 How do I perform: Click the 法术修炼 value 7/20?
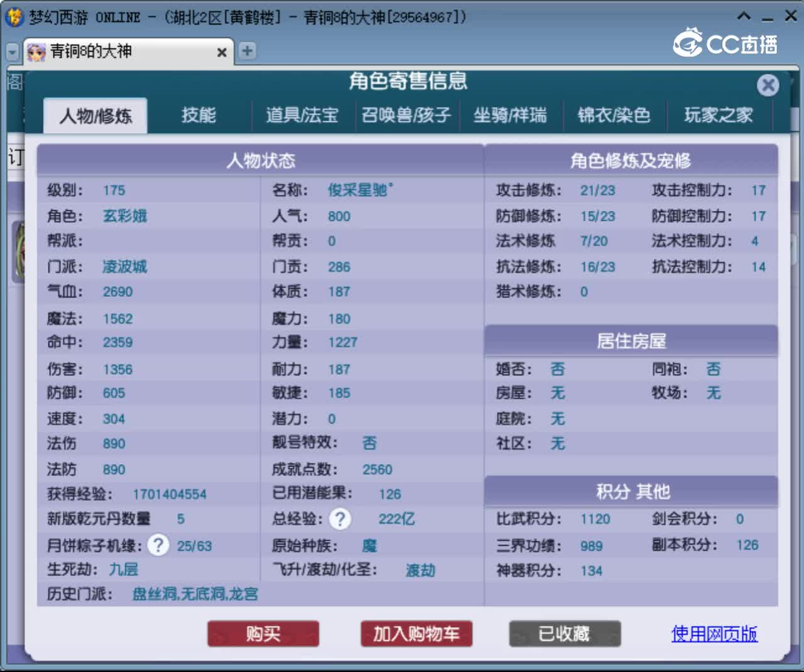point(594,241)
